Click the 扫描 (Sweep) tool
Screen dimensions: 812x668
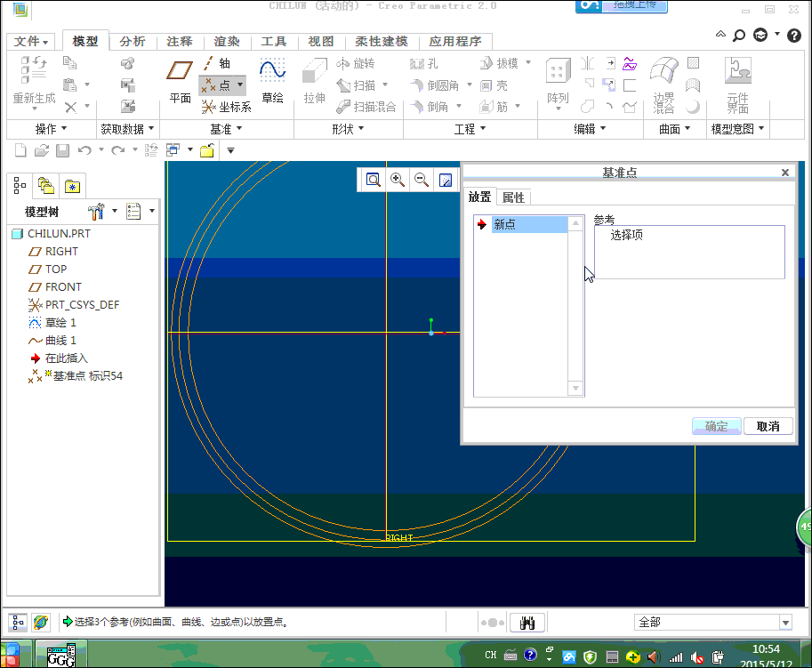point(356,85)
